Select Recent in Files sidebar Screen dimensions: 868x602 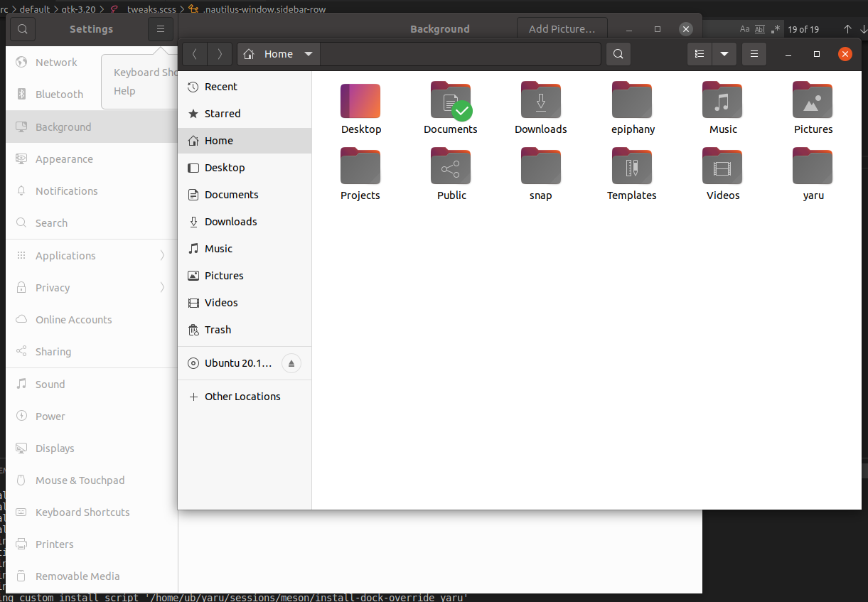245,87
